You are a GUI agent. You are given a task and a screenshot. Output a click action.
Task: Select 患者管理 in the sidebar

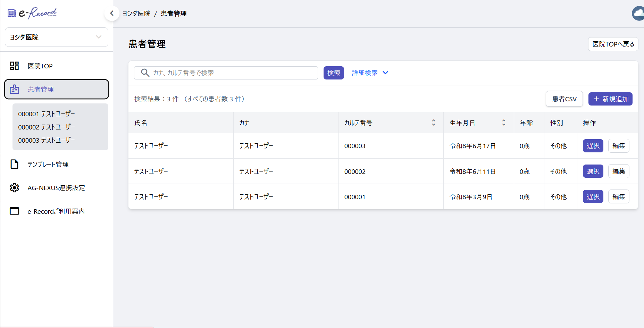point(57,89)
